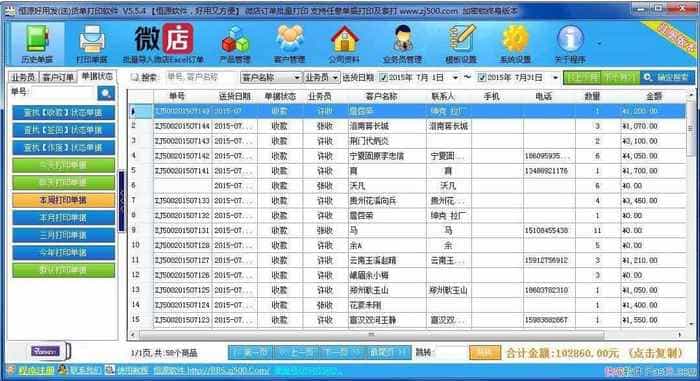Toggle the start date checkbox 7月1日
Viewport: 700px width, 381px height.
(383, 77)
